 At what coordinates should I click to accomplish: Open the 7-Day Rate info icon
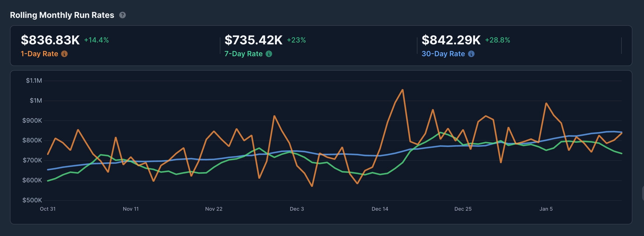(x=269, y=54)
